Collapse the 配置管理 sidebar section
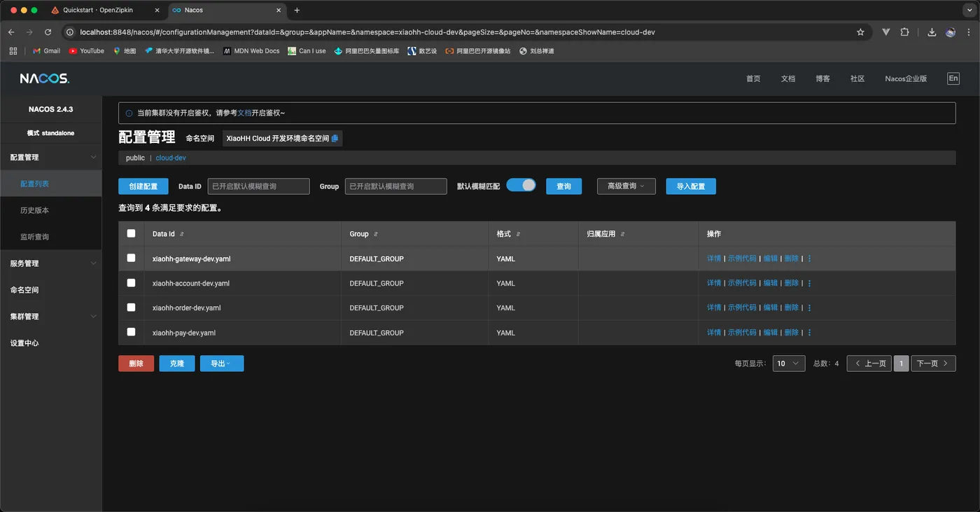Screen dimensions: 980x512 coord(50,158)
